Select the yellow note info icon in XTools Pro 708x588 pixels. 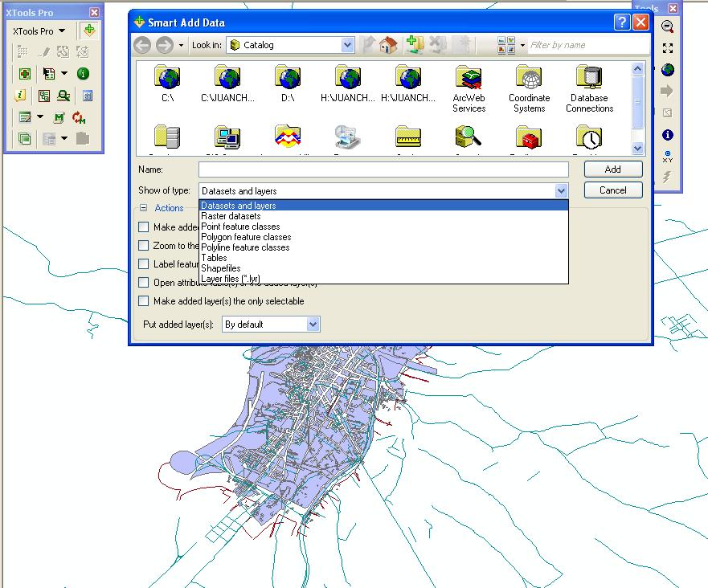20,96
